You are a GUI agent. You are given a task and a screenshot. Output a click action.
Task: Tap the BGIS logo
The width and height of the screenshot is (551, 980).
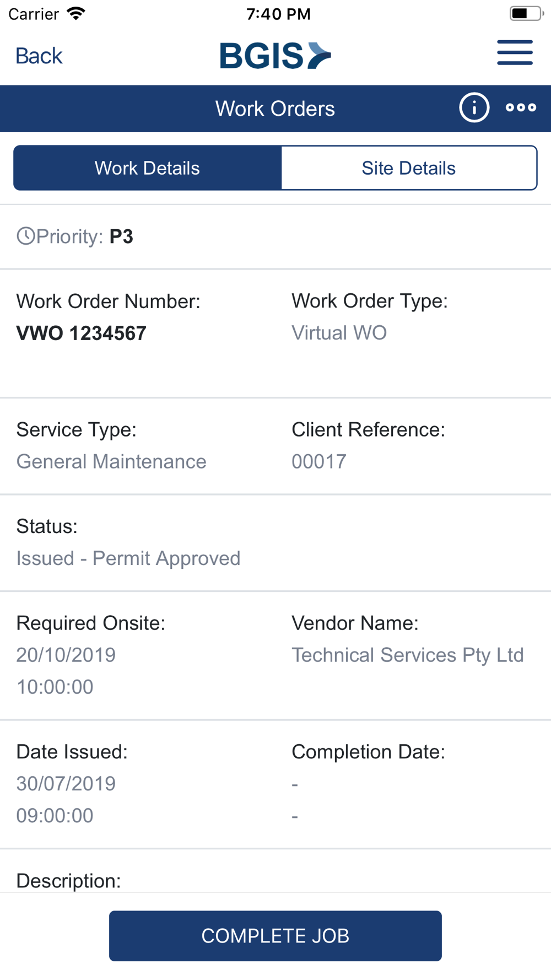pyautogui.click(x=275, y=56)
